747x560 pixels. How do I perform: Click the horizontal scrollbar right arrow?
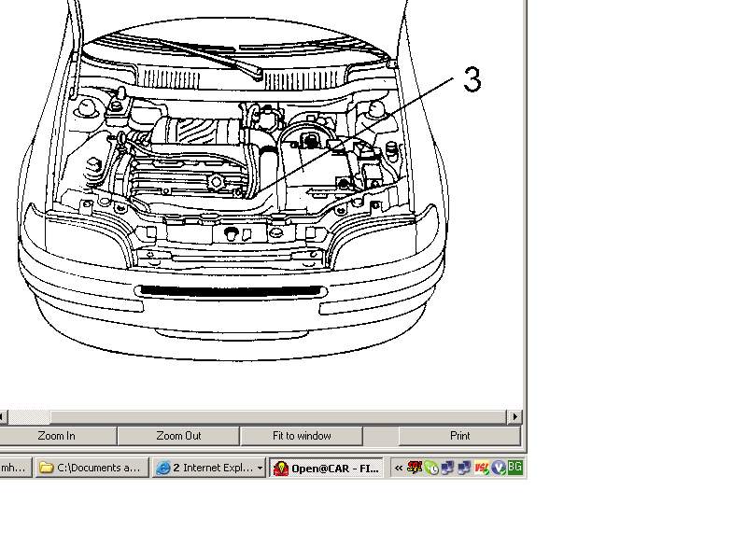[514, 416]
